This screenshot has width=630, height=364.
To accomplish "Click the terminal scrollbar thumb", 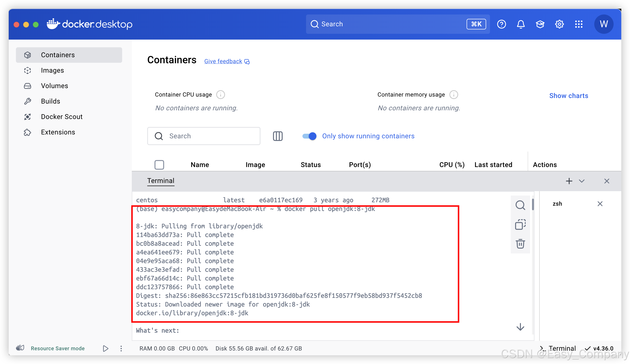I will tap(533, 204).
